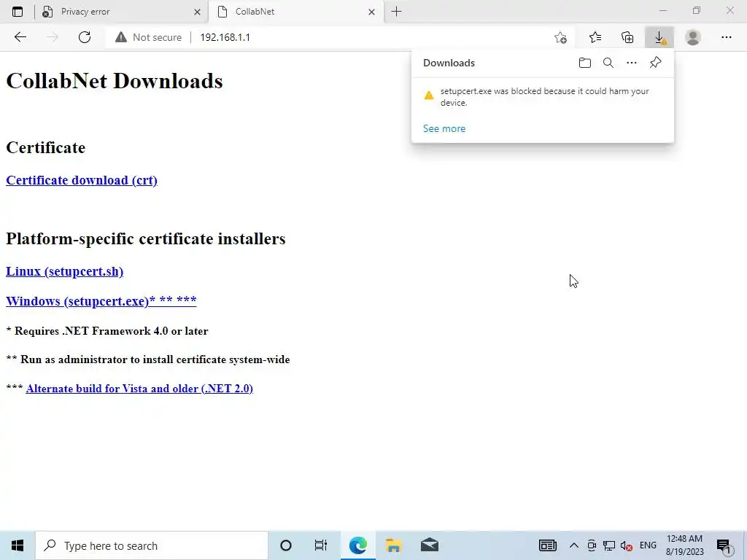Open News and interests widget

[547, 545]
